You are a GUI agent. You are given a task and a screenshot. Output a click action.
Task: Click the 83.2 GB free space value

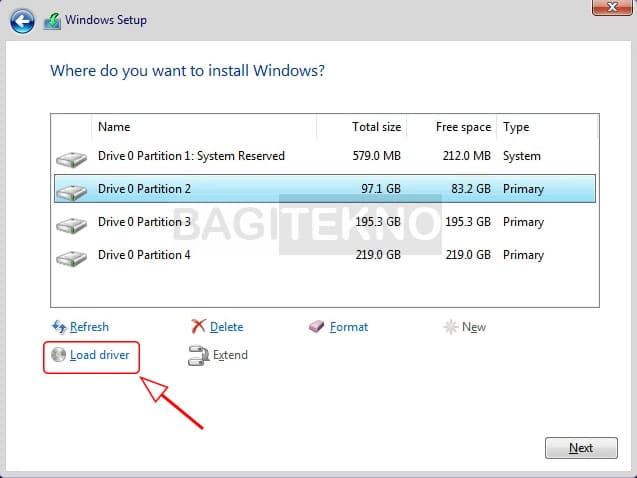(x=471, y=189)
